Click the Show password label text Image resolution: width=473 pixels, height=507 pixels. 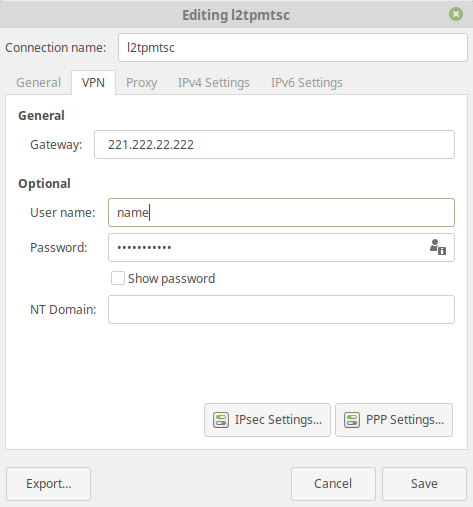(172, 279)
